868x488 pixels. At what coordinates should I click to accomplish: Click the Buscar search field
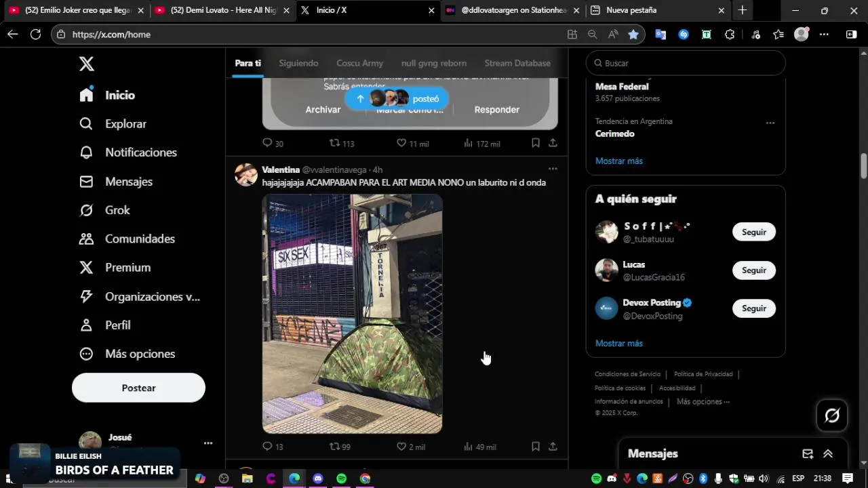coord(686,63)
